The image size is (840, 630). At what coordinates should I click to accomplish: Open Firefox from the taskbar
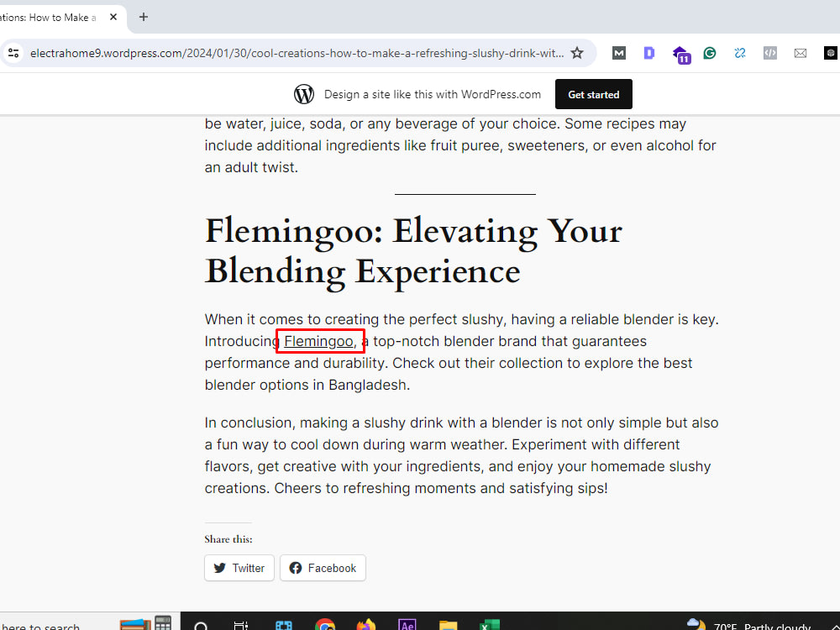[366, 625]
